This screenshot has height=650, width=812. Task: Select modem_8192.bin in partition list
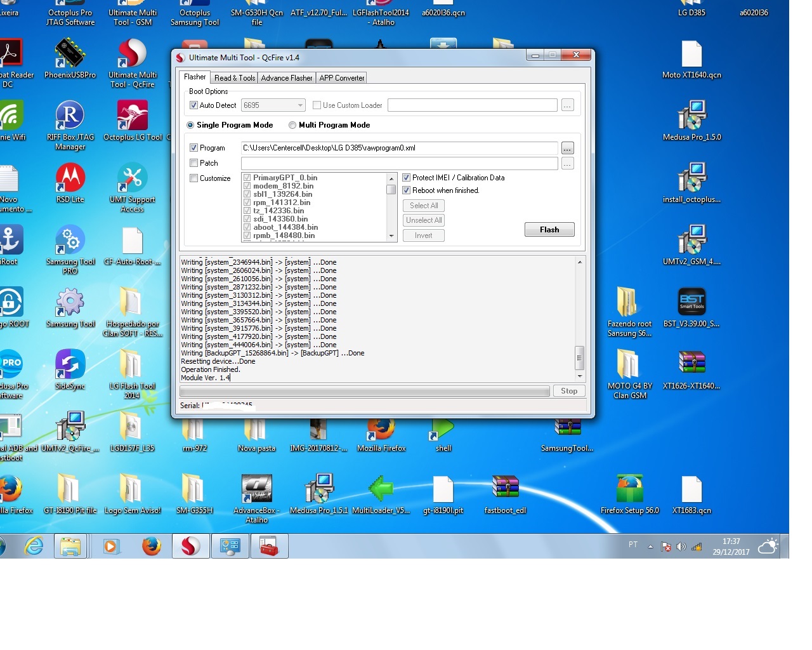(x=283, y=186)
